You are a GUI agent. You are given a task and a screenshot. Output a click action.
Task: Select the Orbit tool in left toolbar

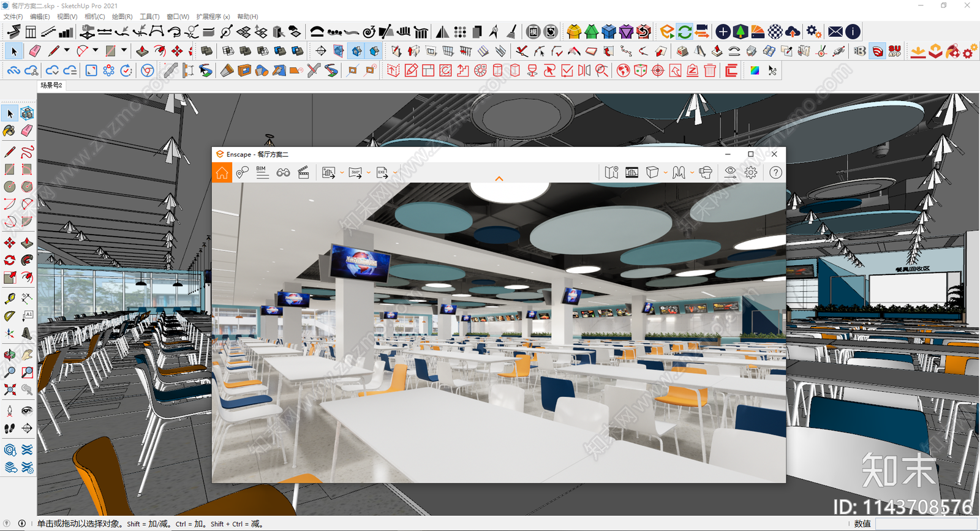click(x=9, y=354)
